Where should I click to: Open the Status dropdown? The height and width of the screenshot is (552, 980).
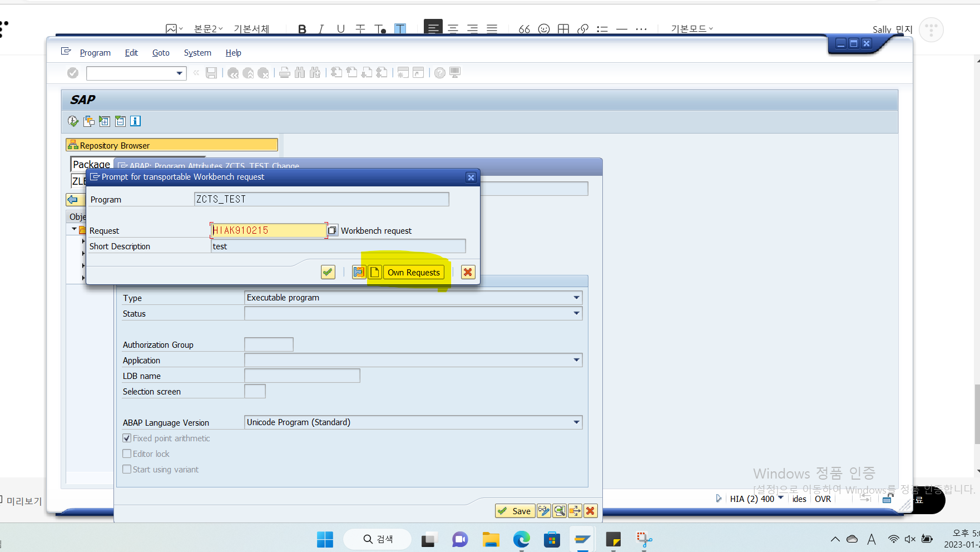coord(577,313)
